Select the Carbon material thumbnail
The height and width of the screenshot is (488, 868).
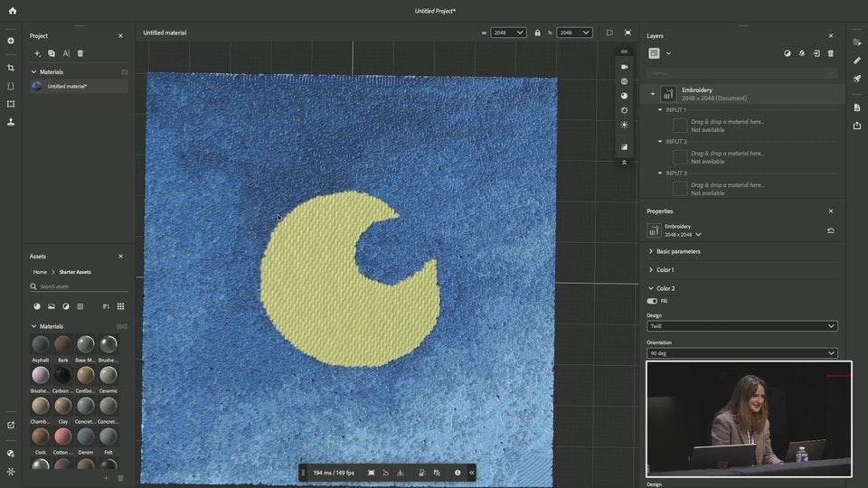(x=63, y=375)
